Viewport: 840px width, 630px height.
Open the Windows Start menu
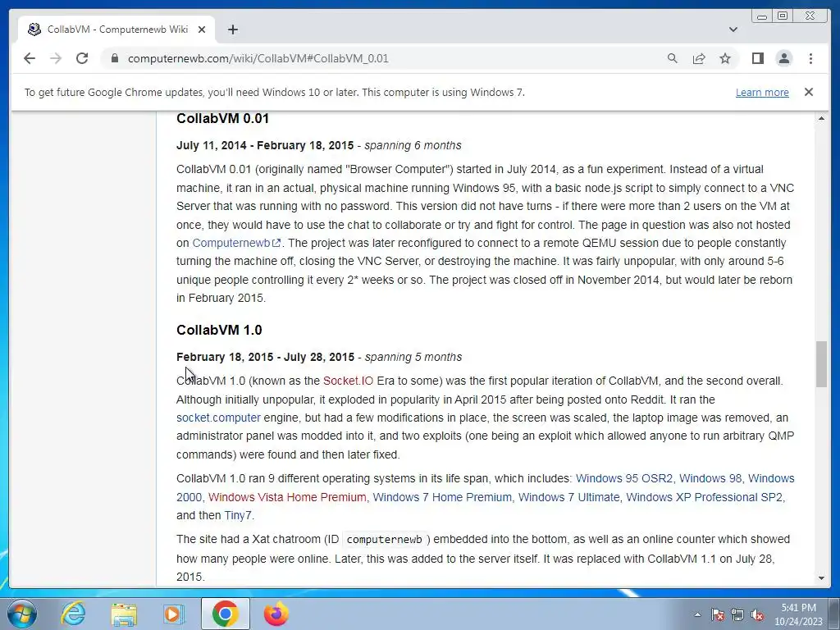pyautogui.click(x=22, y=614)
